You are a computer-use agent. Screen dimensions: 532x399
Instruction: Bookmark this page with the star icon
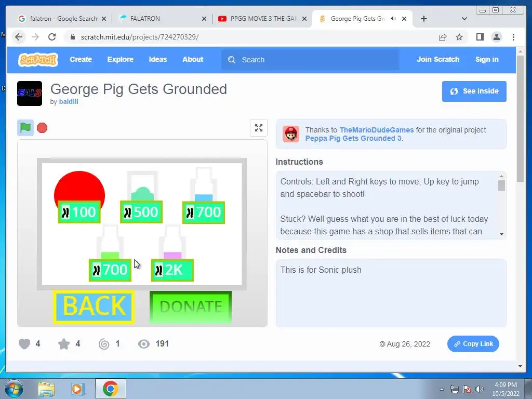coord(459,37)
